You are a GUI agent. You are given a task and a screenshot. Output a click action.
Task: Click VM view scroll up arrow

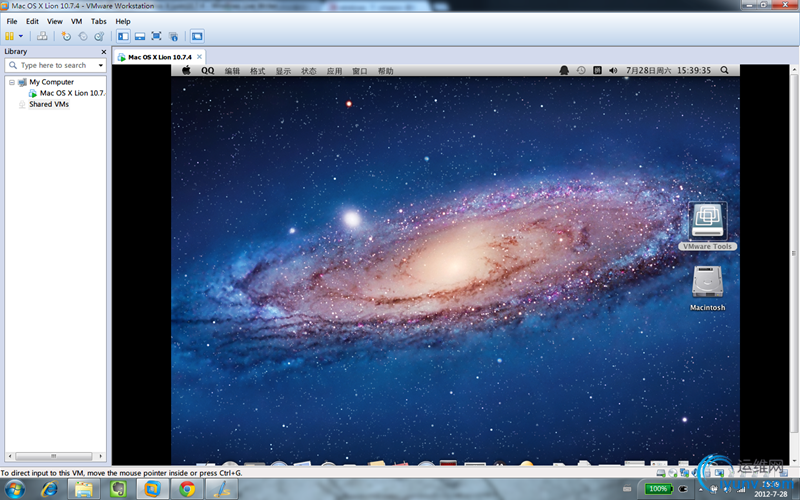click(794, 69)
